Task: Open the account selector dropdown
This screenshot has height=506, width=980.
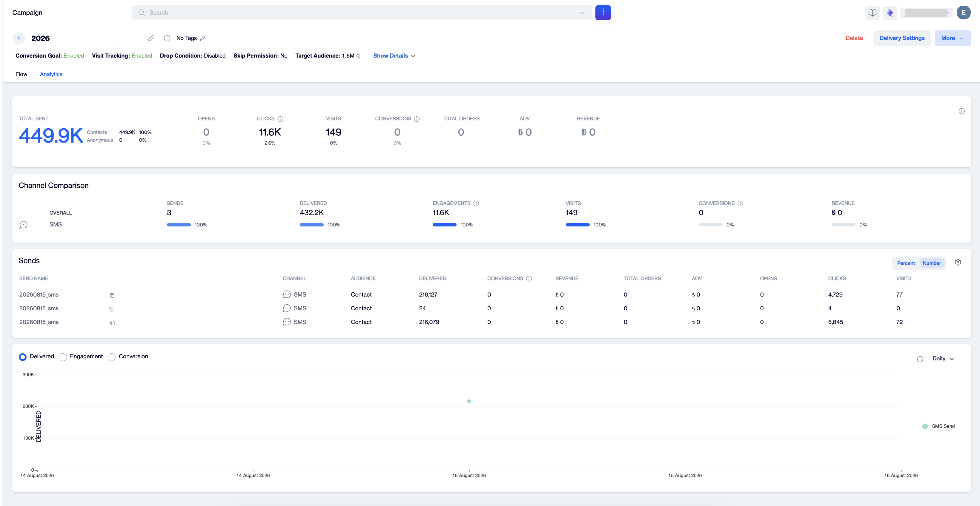Action: (926, 13)
